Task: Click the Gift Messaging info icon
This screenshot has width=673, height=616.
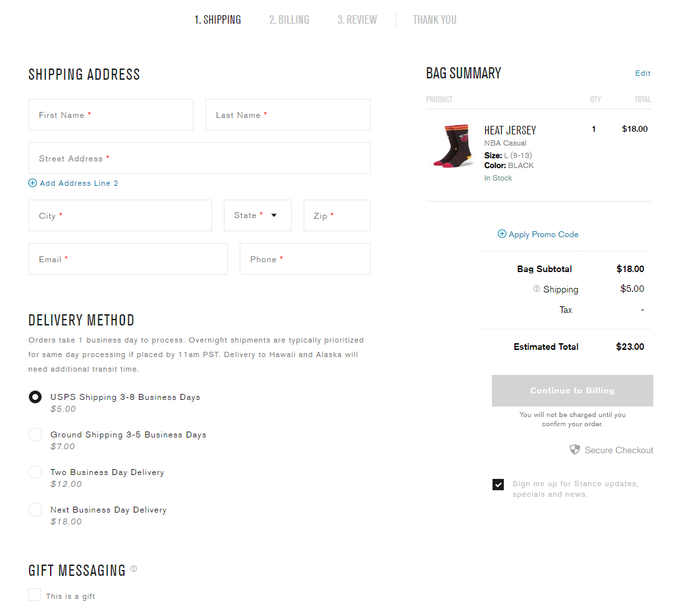Action: click(134, 568)
